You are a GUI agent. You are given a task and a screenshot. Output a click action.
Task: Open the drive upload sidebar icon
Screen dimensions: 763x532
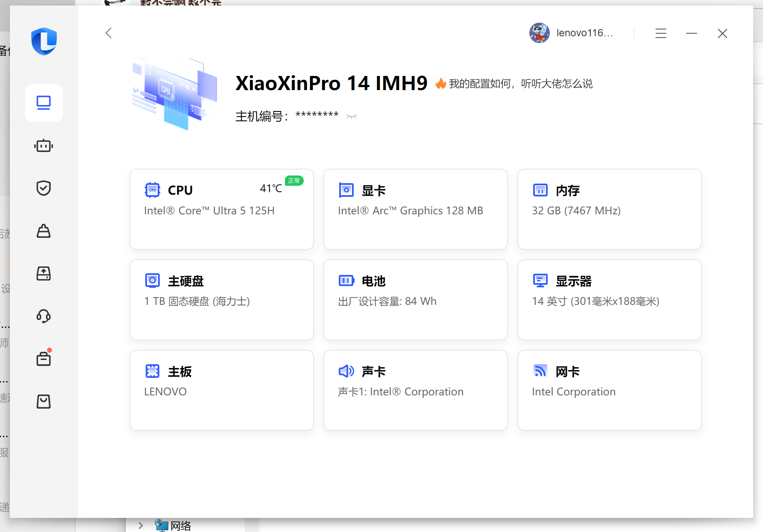44,274
